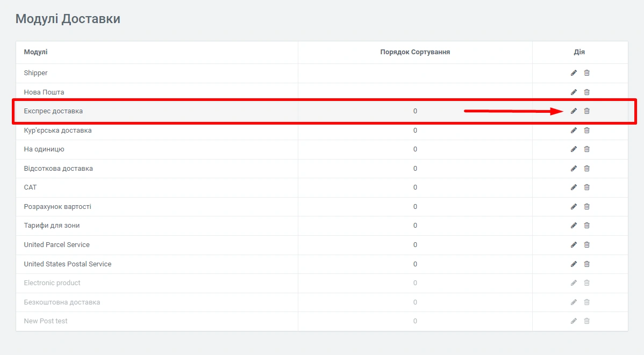
Task: Open edit for Кур'єрська доставка
Action: click(574, 131)
